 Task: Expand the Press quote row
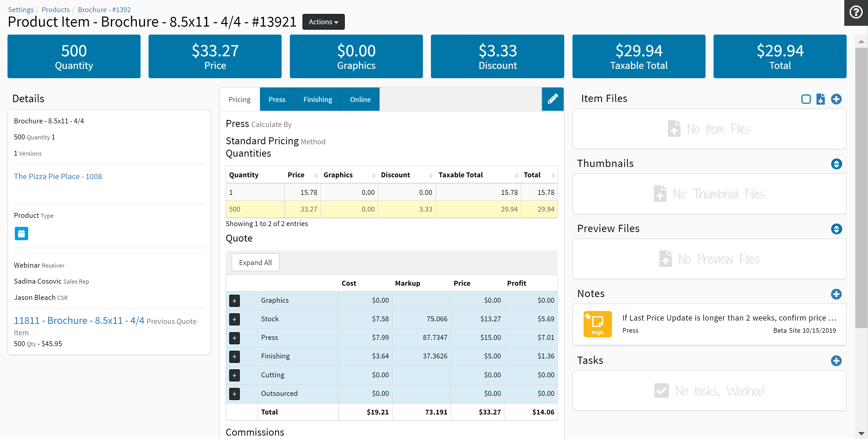click(234, 338)
